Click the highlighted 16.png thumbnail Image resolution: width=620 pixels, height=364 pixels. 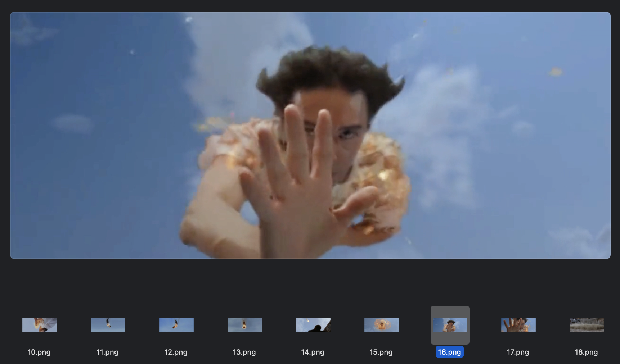click(450, 325)
